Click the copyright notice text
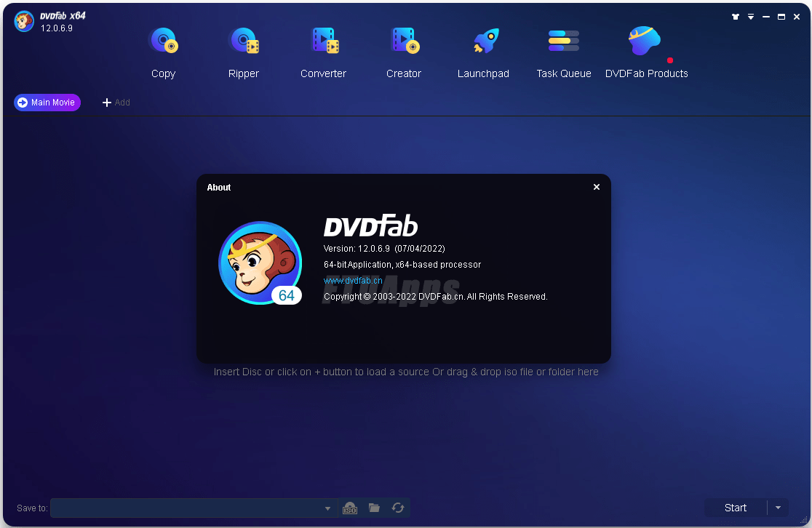The image size is (812, 528). [436, 297]
